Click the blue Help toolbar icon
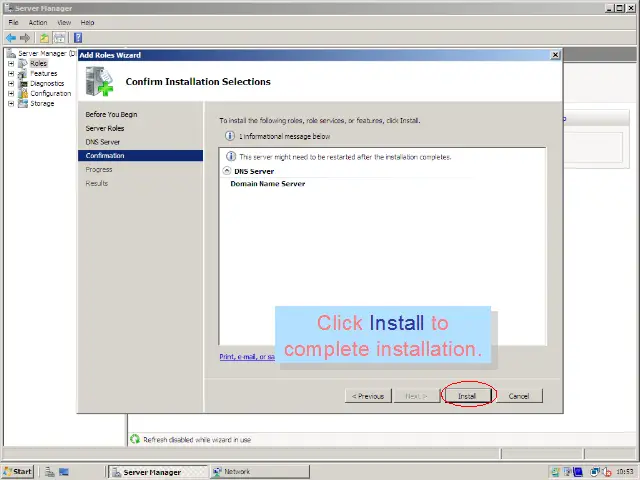 click(78, 38)
